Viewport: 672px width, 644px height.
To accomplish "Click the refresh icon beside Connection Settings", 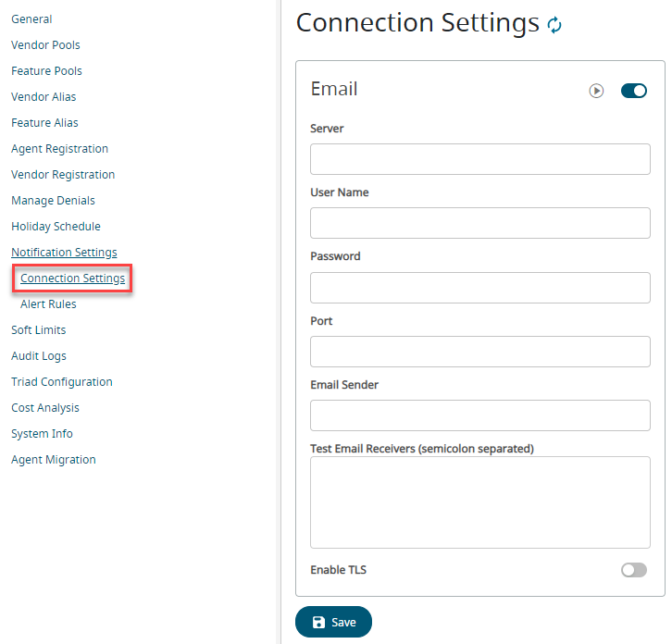I will click(554, 25).
